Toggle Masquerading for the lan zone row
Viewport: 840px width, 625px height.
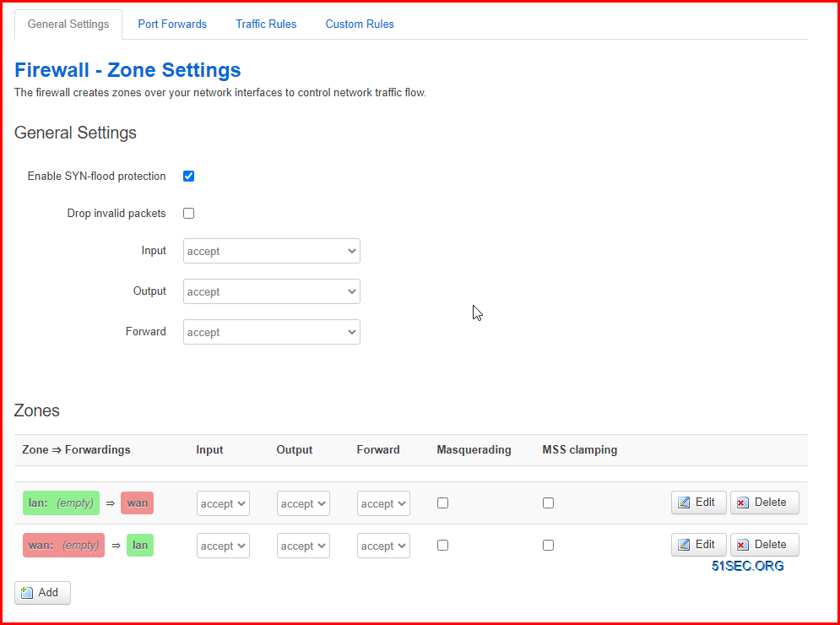442,503
